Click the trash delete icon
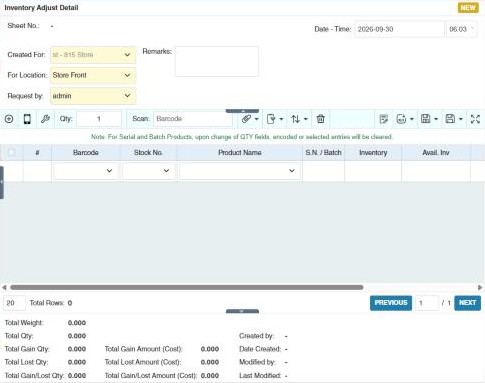This screenshot has width=485, height=383. [x=321, y=119]
